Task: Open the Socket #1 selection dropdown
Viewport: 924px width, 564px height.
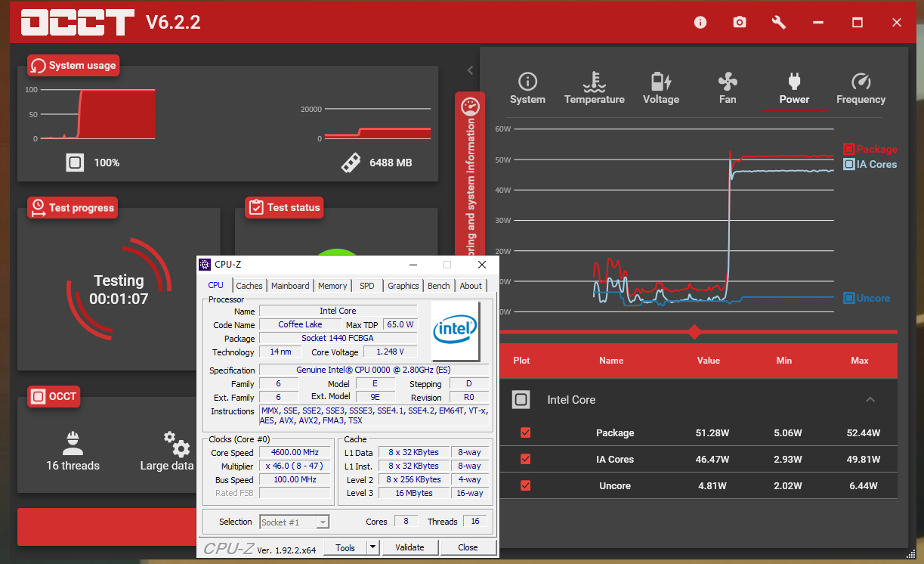Action: 295,522
